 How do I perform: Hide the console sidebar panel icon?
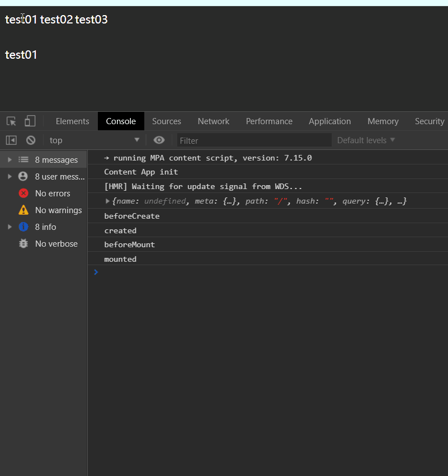click(x=11, y=140)
